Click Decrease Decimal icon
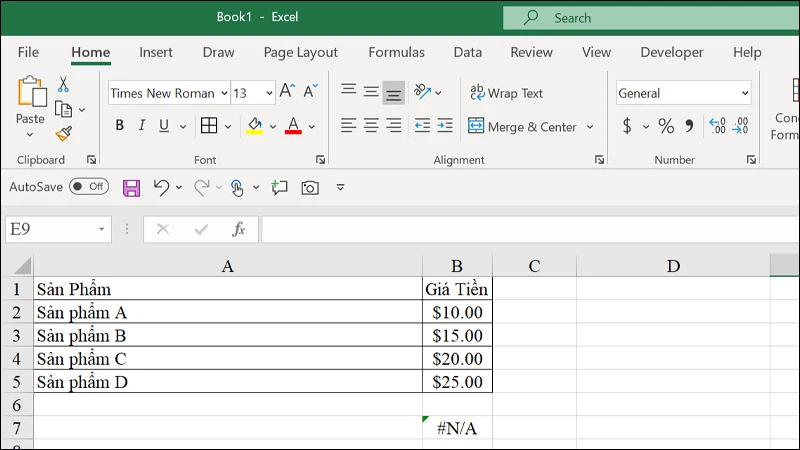Screen dimensions: 800x450 (740, 126)
